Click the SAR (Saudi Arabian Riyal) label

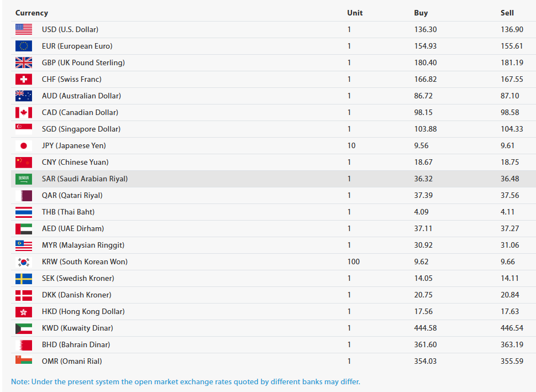coord(85,179)
